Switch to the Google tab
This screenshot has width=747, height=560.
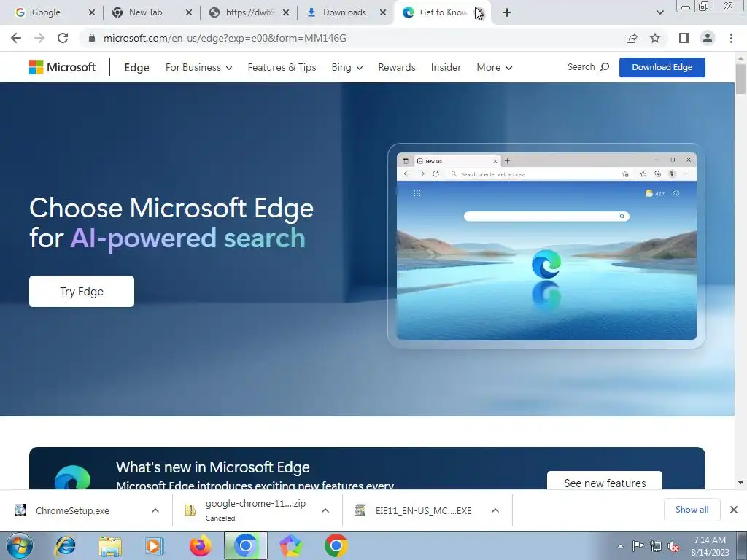coord(46,12)
